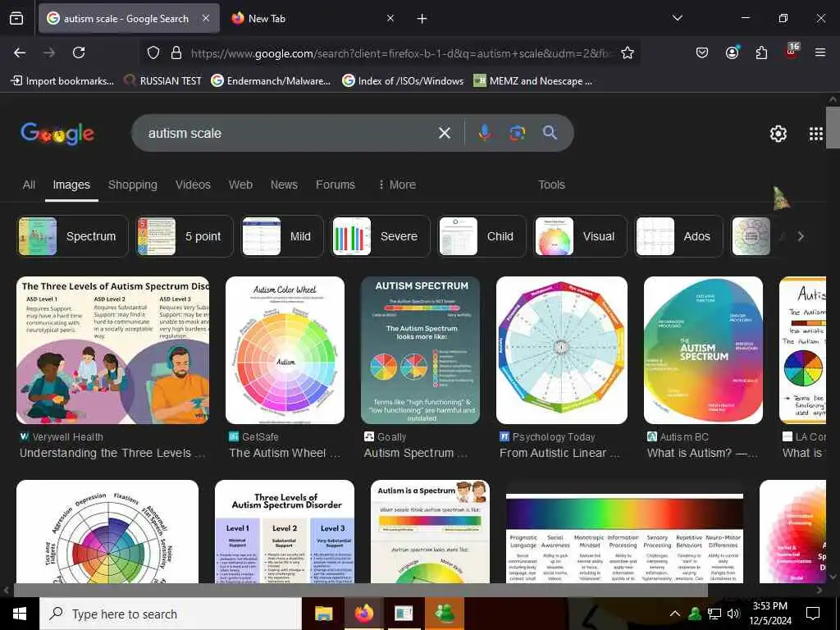Switch to the Shopping tab

pos(132,185)
